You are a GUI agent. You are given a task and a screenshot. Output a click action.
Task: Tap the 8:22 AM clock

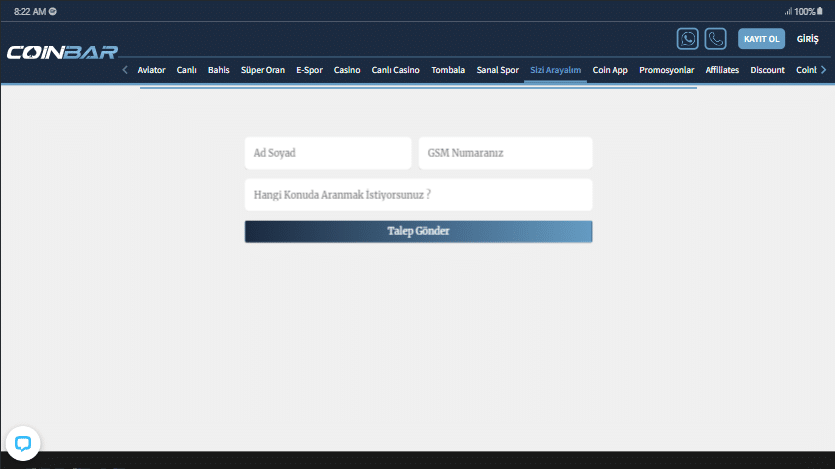[x=30, y=12]
